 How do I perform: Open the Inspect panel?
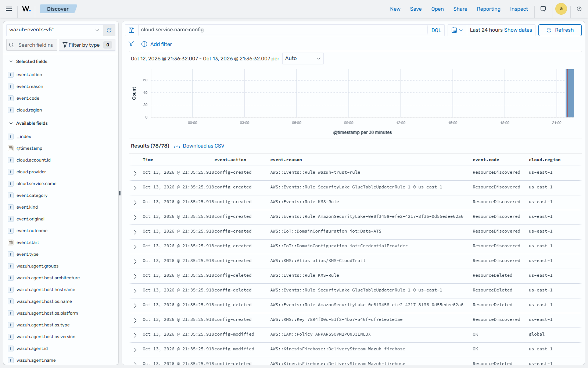519,9
